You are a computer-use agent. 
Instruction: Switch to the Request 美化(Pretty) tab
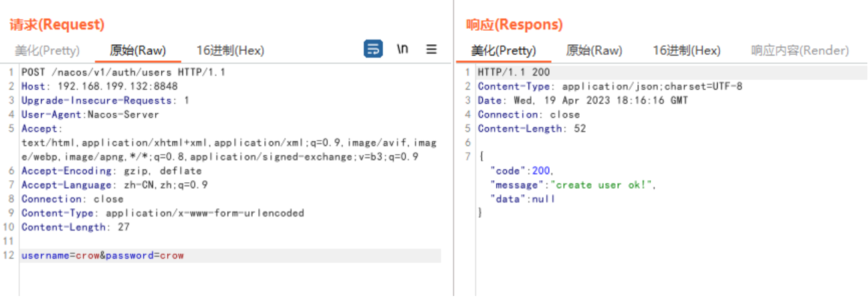(47, 50)
